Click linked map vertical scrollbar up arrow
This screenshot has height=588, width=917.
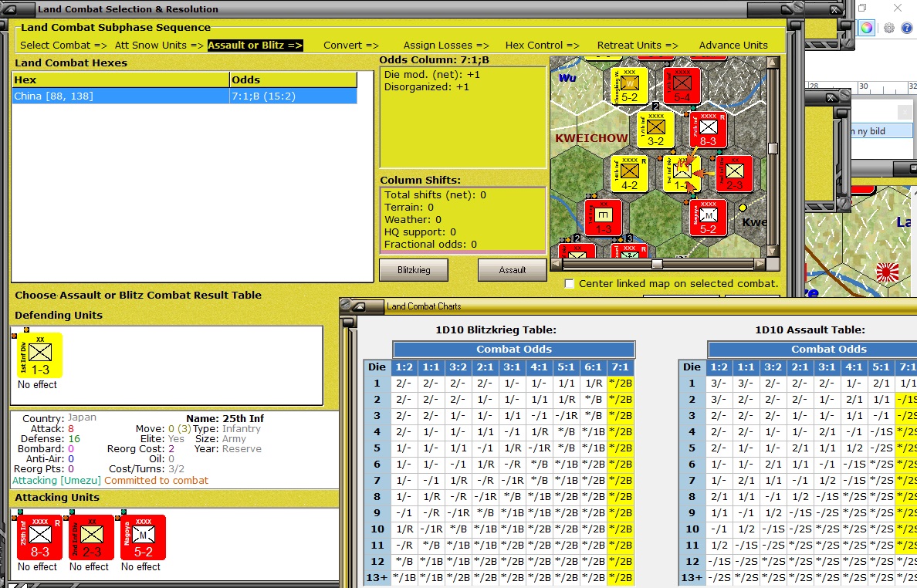[x=773, y=62]
